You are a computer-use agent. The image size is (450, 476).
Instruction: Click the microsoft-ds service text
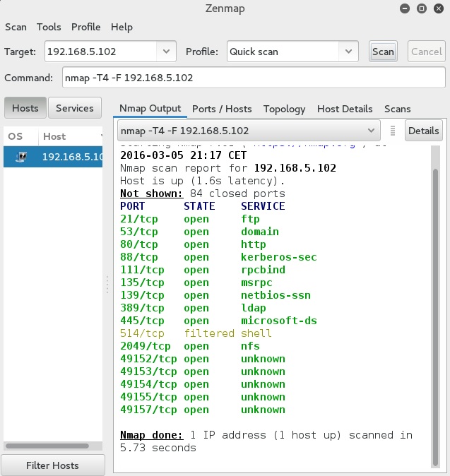[x=279, y=321]
